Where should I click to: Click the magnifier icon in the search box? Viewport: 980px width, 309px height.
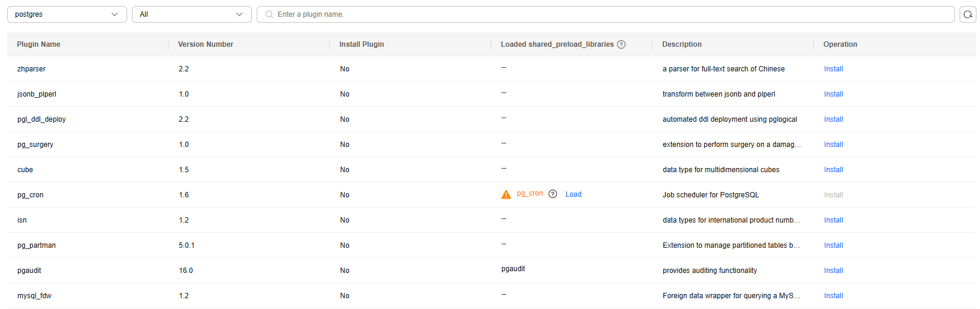[x=269, y=14]
